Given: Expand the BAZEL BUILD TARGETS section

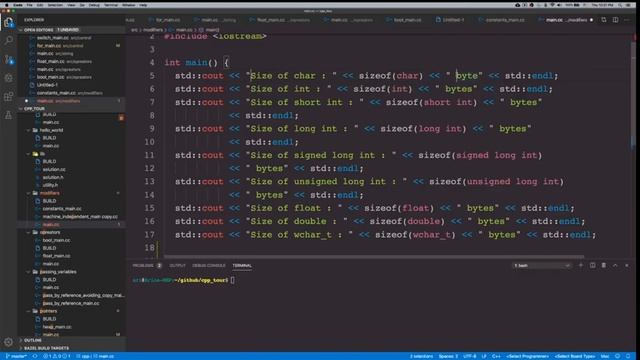Looking at the screenshot, I should (x=46, y=348).
